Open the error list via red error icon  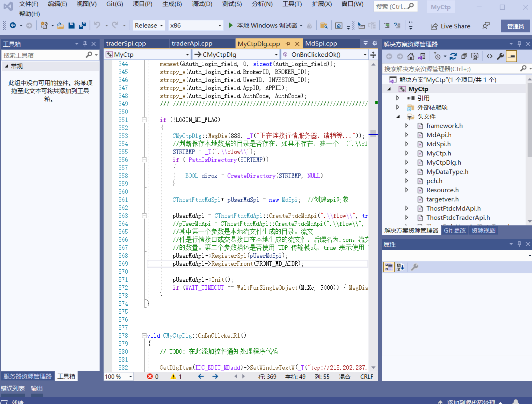(x=151, y=376)
